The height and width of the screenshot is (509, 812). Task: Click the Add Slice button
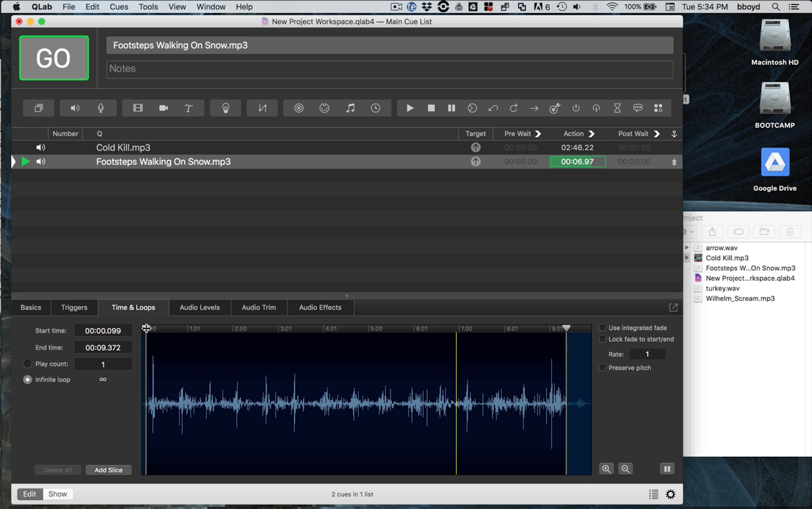(108, 470)
